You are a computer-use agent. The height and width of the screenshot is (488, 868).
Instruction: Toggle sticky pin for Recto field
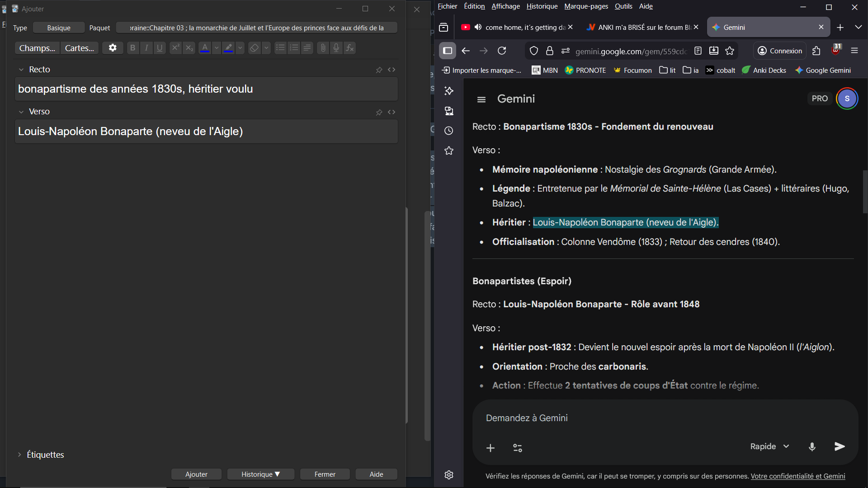pyautogui.click(x=379, y=70)
